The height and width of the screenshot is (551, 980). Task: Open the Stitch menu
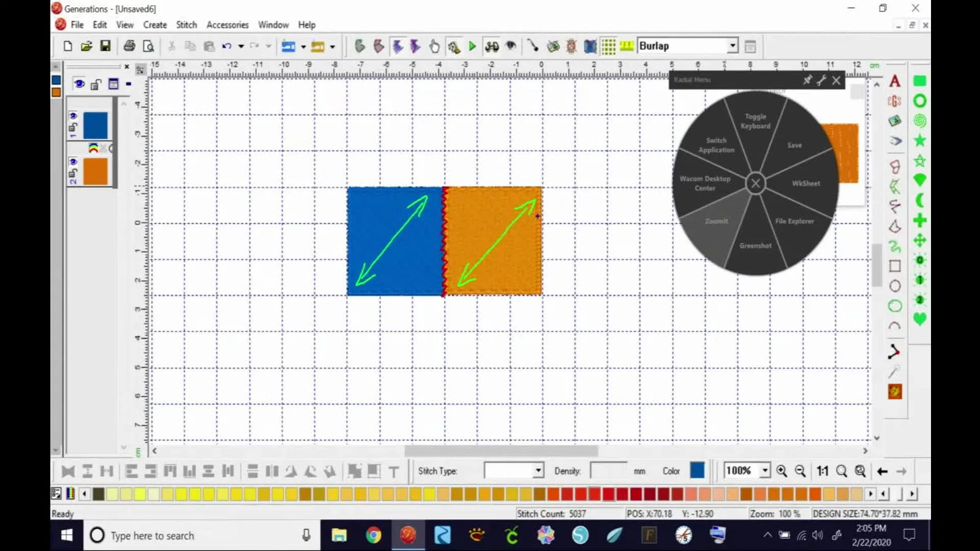coord(186,24)
